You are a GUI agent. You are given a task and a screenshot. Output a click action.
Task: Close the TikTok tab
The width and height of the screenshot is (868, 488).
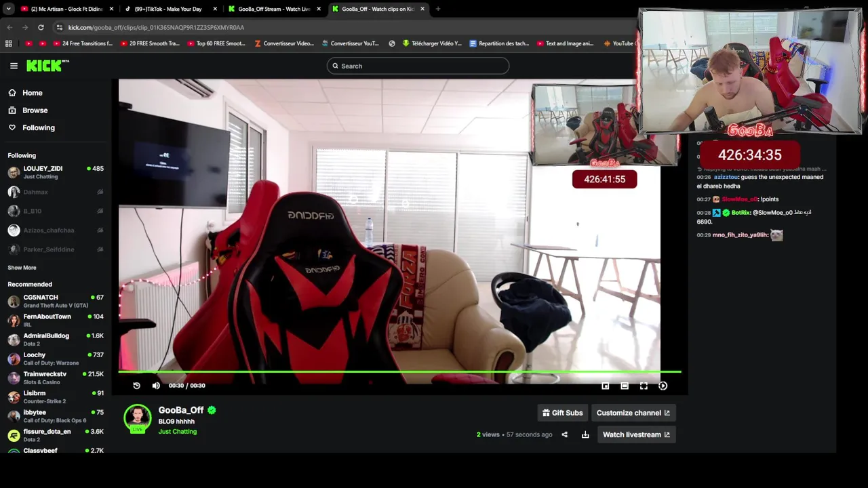[x=215, y=9]
